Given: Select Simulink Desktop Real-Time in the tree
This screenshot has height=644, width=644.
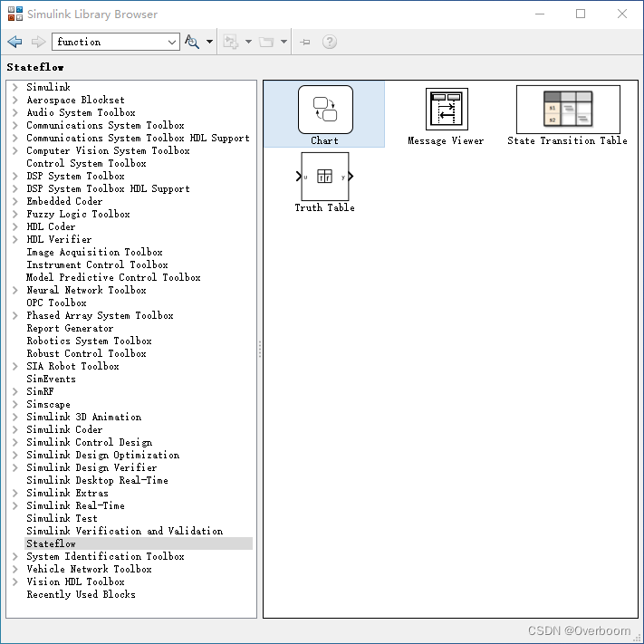Looking at the screenshot, I should coord(97,481).
